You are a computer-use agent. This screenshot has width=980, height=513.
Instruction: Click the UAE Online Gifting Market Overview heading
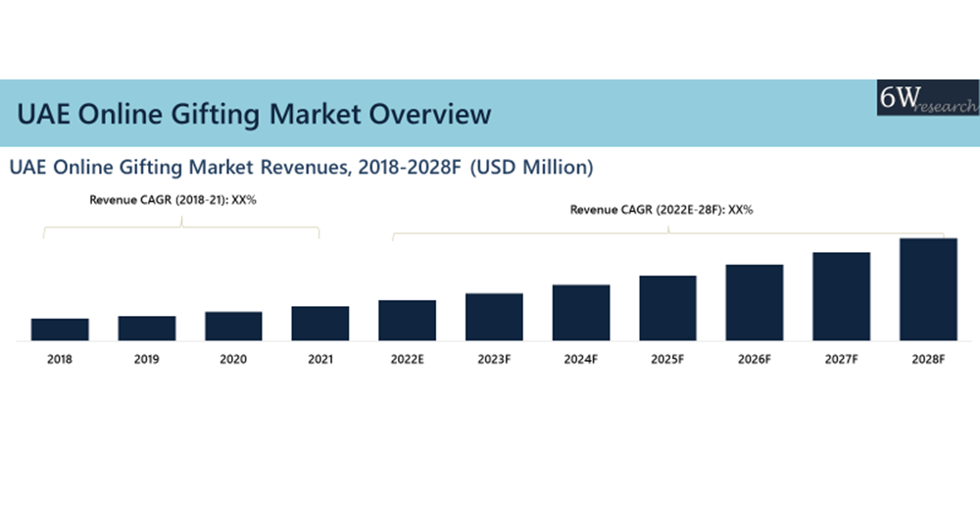click(254, 114)
